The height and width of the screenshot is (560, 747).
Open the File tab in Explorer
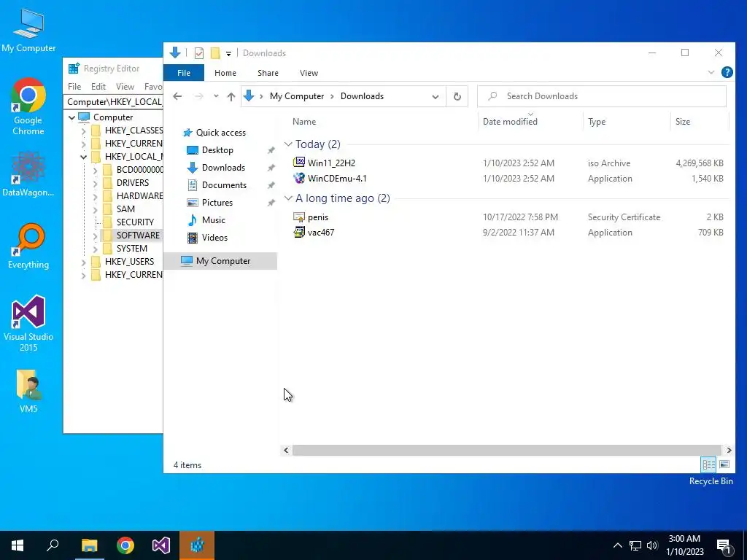point(183,73)
